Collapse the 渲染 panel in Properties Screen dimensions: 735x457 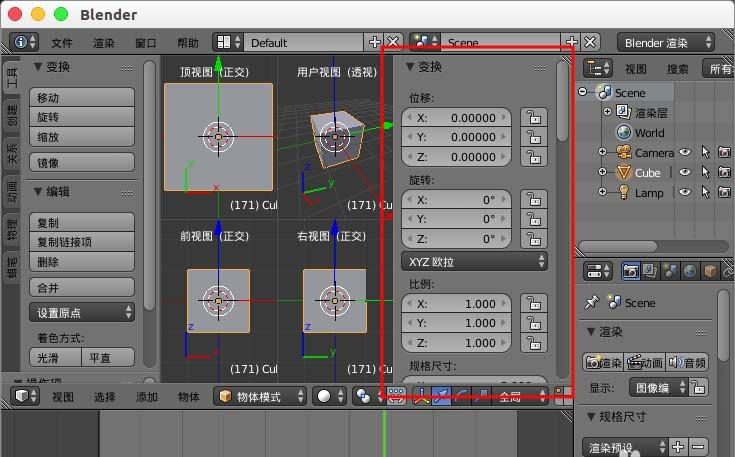591,331
